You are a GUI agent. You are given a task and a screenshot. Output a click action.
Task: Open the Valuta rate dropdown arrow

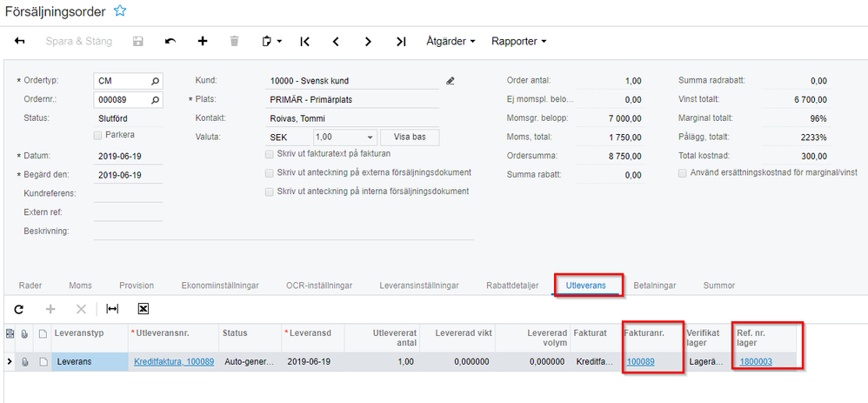pos(371,137)
